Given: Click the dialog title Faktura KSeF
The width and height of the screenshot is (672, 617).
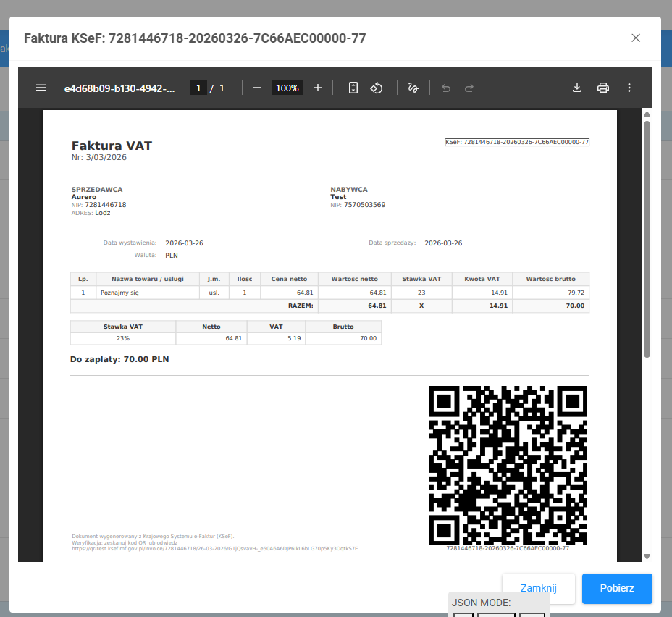Looking at the screenshot, I should 195,38.
